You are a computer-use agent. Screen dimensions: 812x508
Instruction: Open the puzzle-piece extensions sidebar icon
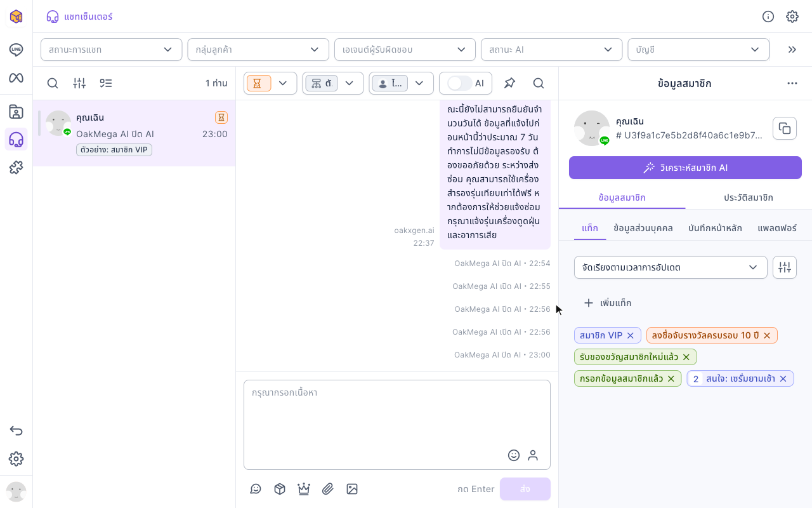(16, 168)
